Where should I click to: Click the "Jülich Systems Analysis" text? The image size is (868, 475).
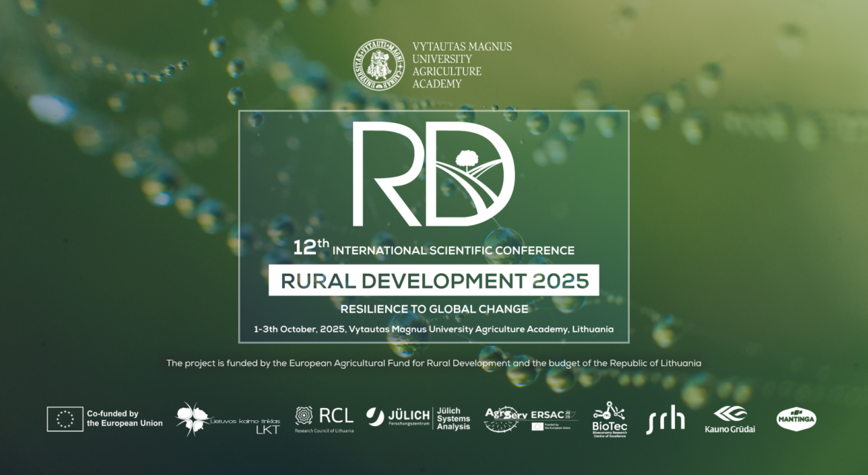click(x=453, y=419)
